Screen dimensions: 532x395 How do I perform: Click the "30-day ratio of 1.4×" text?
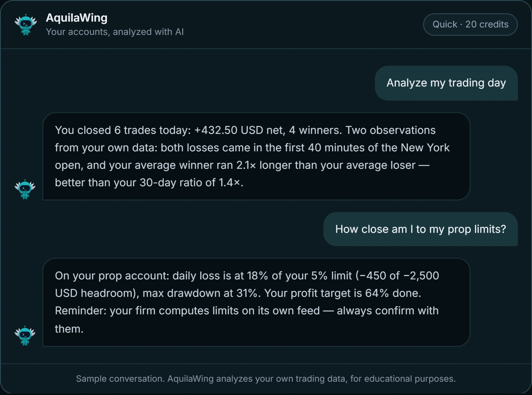190,183
